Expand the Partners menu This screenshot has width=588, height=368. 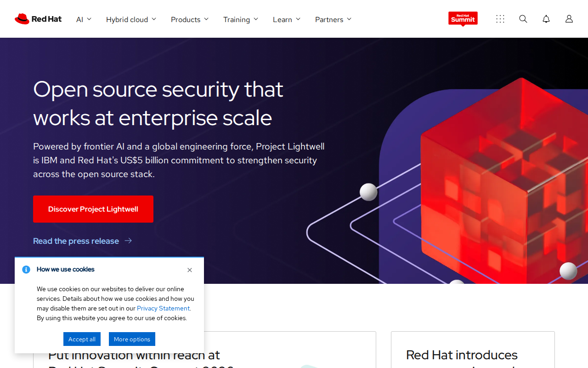pos(333,19)
